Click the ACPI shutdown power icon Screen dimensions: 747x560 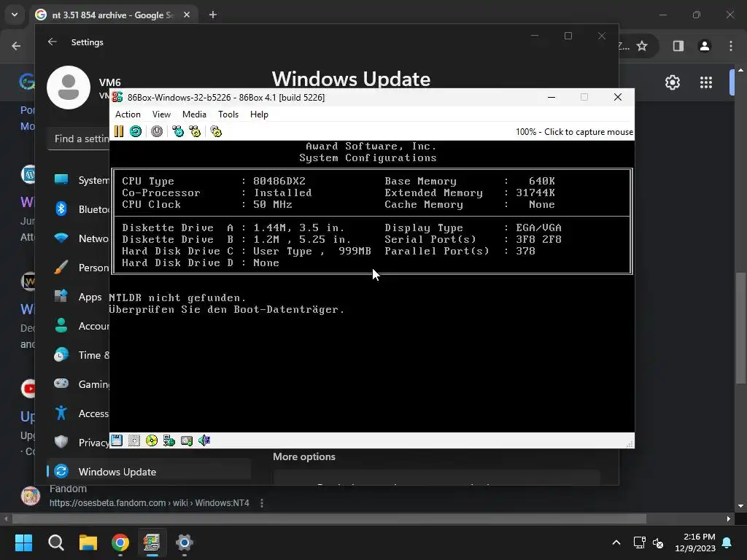click(157, 131)
